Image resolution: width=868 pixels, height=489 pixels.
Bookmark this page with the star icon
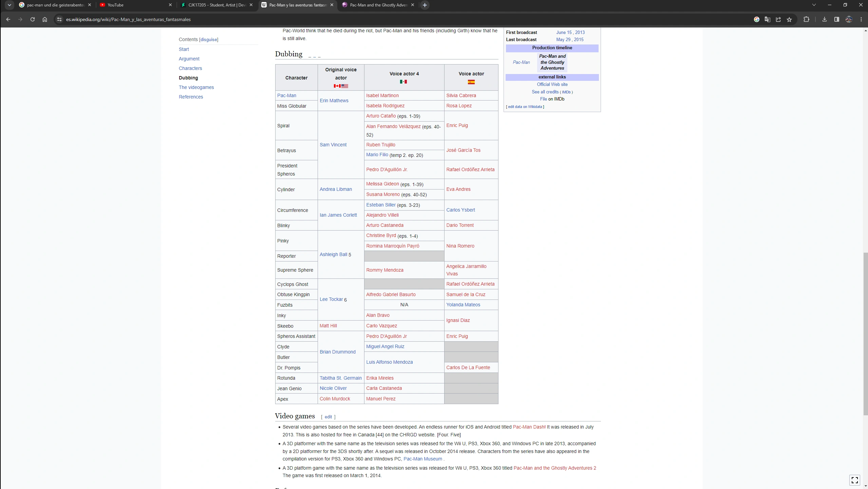click(789, 19)
